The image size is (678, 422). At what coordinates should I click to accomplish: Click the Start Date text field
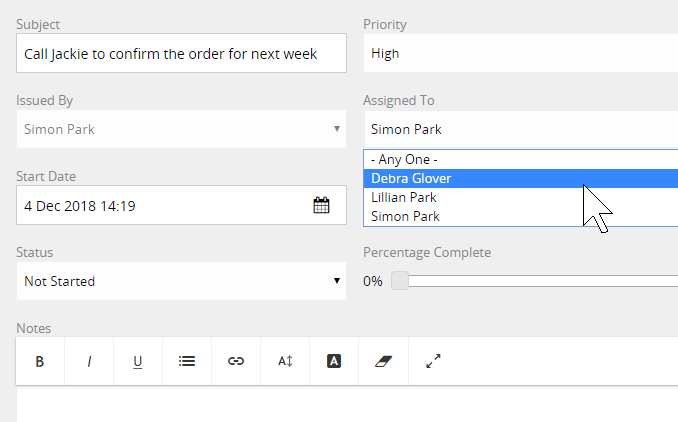point(164,205)
